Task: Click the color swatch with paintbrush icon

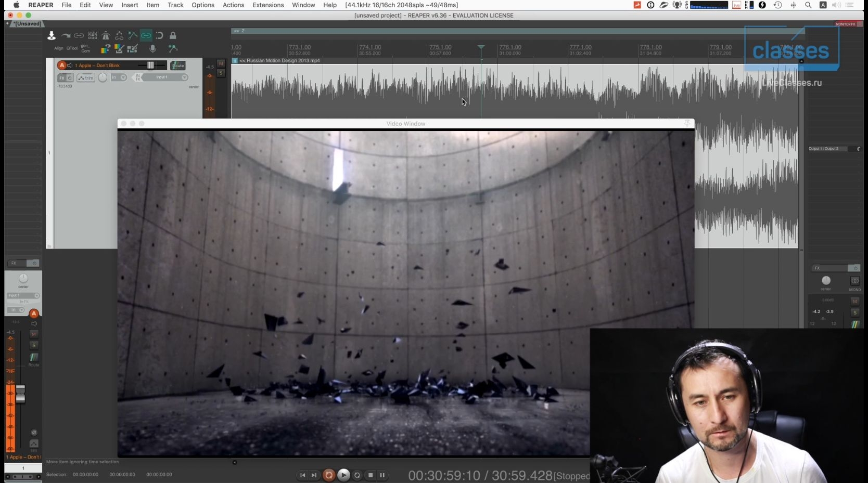Action: click(x=119, y=48)
